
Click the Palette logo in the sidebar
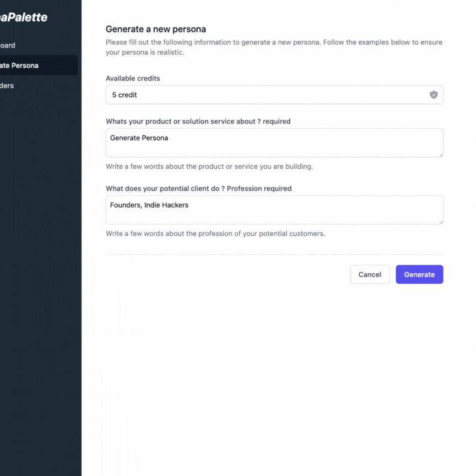[24, 17]
